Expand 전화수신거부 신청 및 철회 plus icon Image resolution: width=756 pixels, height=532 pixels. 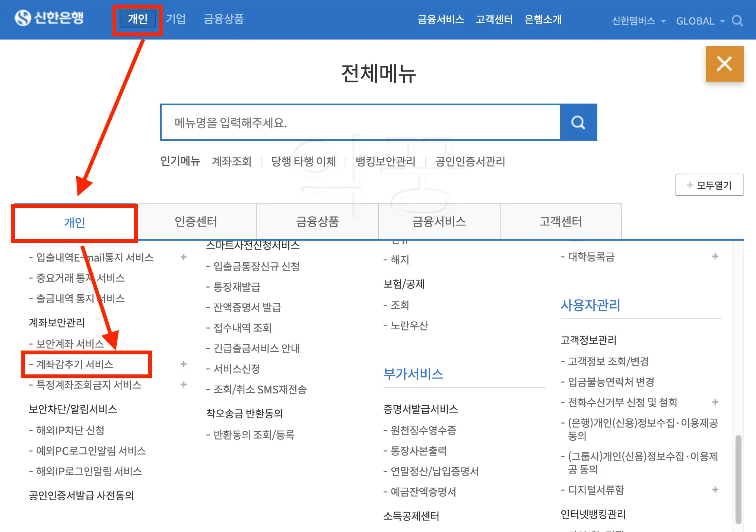(715, 402)
